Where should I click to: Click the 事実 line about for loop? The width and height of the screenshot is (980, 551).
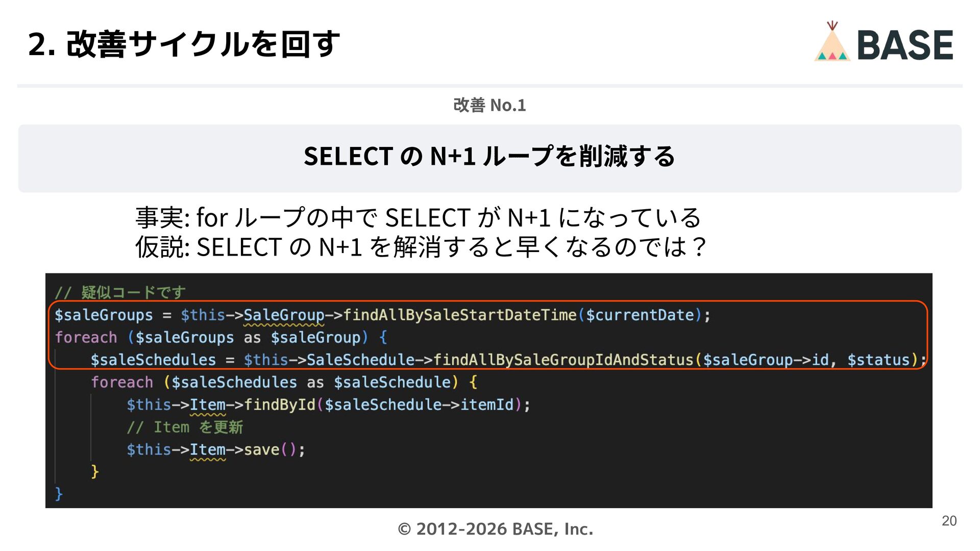click(418, 218)
